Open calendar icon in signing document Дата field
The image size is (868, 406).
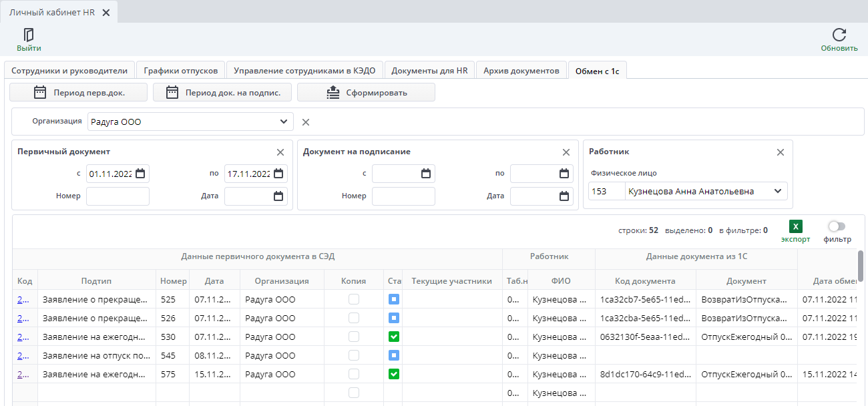click(x=564, y=196)
